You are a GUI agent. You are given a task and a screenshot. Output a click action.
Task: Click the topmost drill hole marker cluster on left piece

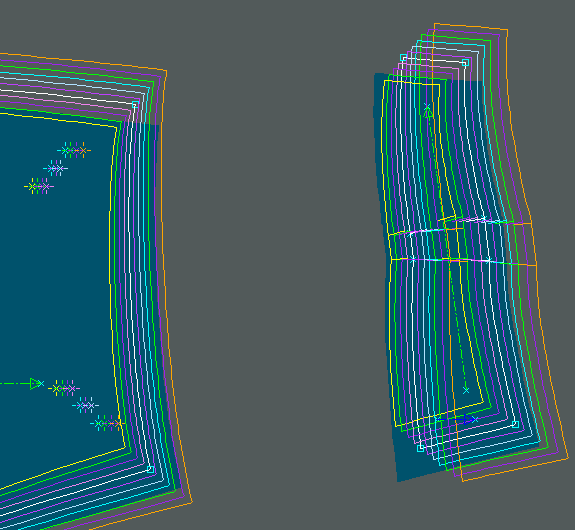(x=74, y=150)
